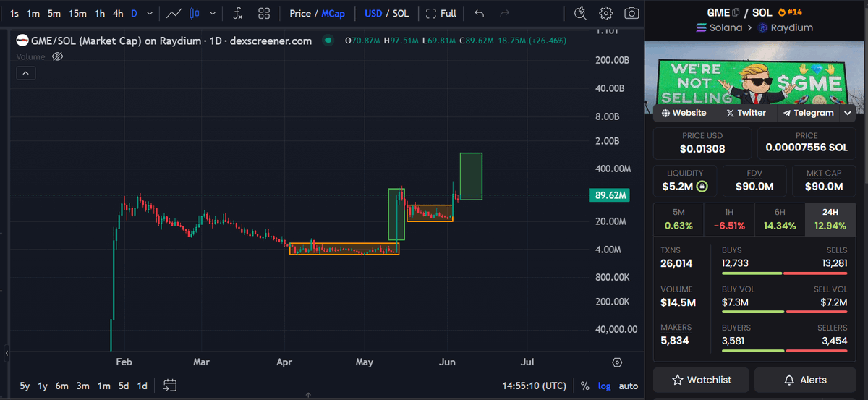Select the candlestick chart type icon
868x400 pixels.
click(193, 13)
